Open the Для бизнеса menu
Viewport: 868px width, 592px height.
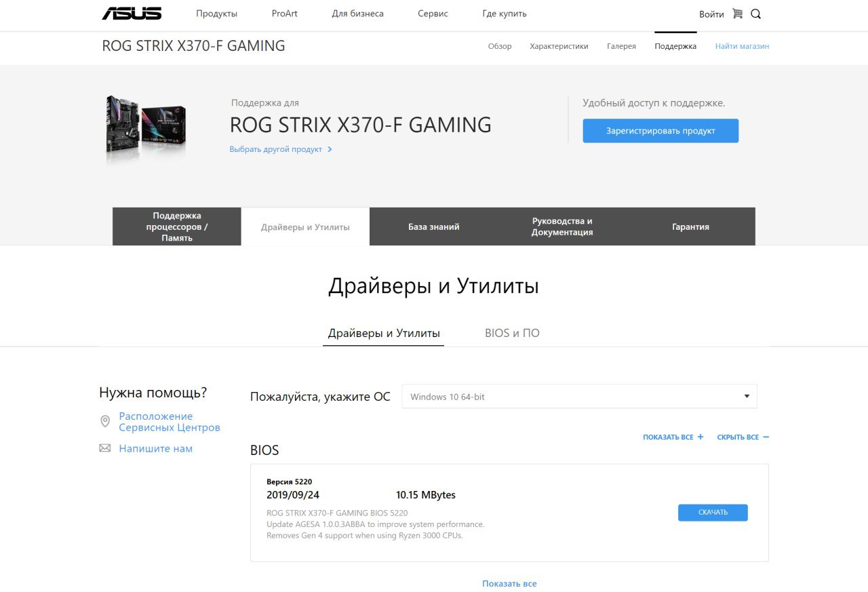tap(357, 14)
